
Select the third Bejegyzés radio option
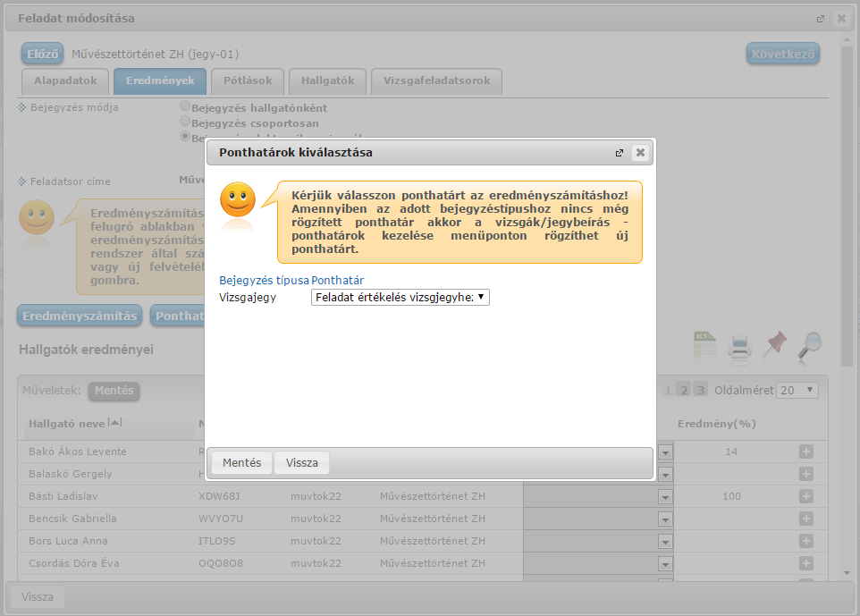click(185, 136)
